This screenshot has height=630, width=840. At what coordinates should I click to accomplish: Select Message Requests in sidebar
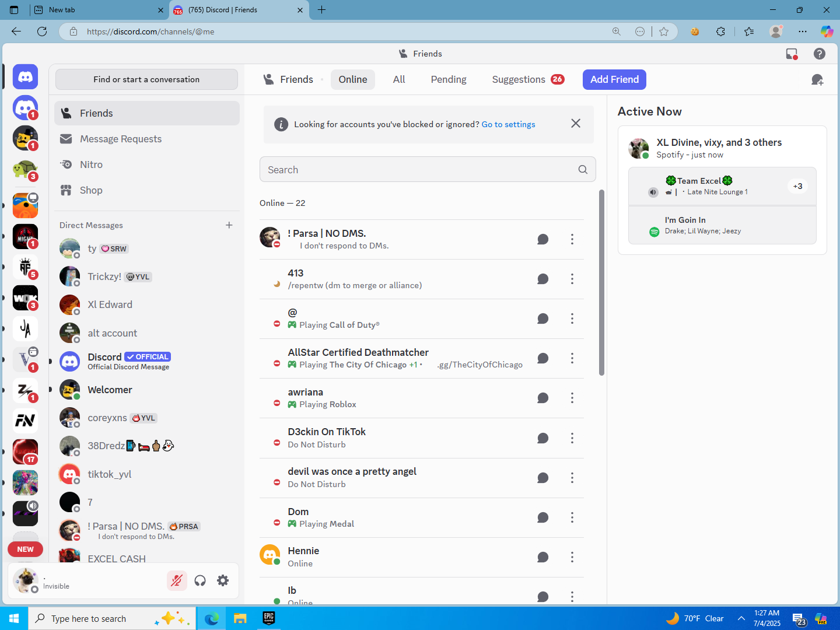[147, 139]
